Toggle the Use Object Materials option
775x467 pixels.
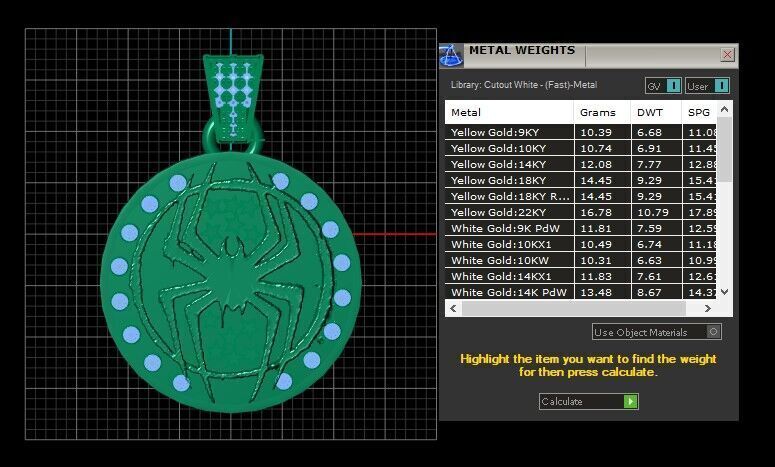click(x=657, y=332)
